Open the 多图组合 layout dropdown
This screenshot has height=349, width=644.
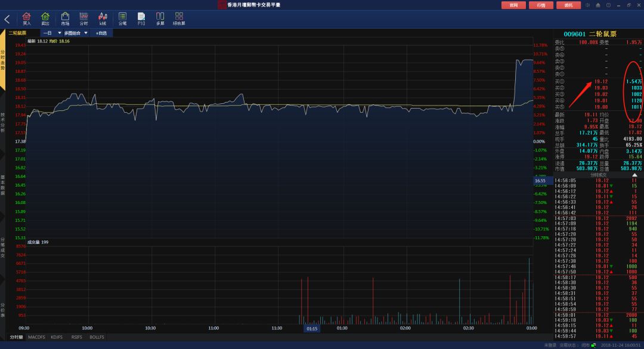click(76, 33)
